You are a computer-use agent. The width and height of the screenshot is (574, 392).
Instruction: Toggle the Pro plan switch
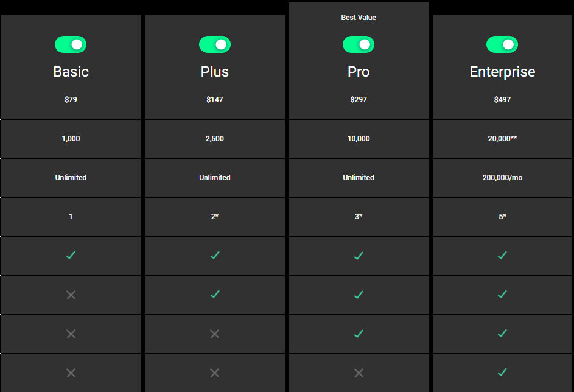359,44
